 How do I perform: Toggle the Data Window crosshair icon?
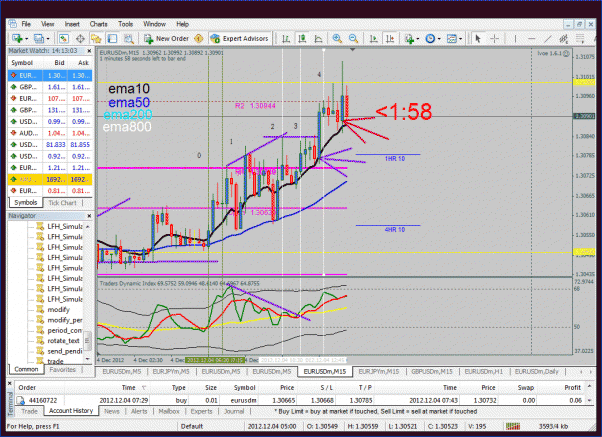[x=80, y=38]
